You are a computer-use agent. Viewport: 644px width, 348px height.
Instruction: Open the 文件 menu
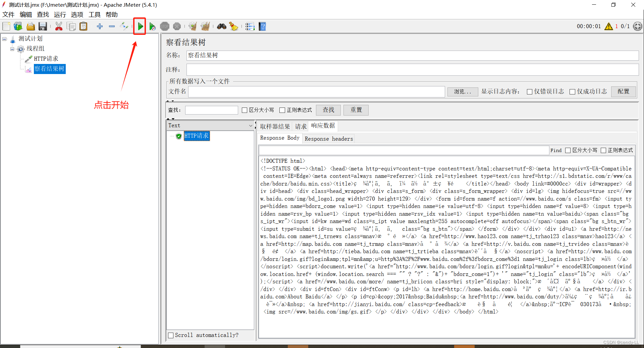(8, 14)
